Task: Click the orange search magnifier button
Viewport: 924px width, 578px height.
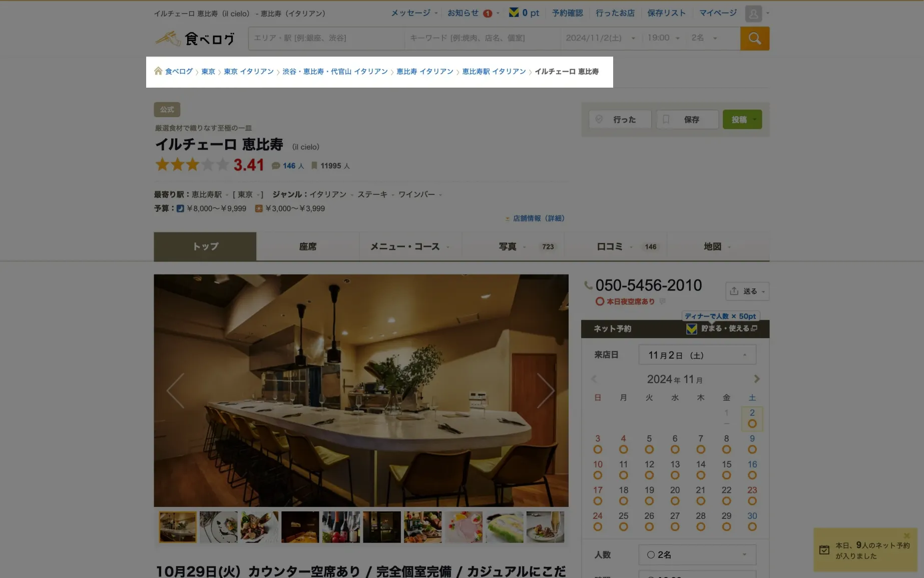Action: (754, 39)
